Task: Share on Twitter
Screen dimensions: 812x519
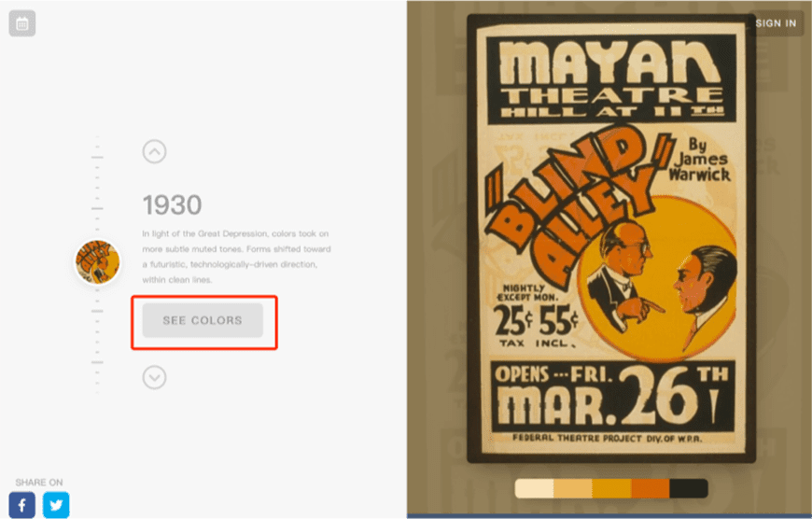Action: point(56,505)
